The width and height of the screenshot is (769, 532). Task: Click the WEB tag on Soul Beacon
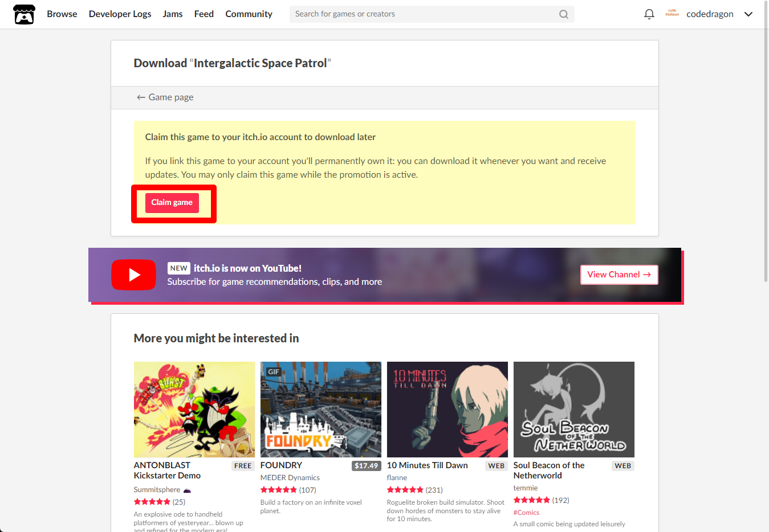click(x=623, y=466)
